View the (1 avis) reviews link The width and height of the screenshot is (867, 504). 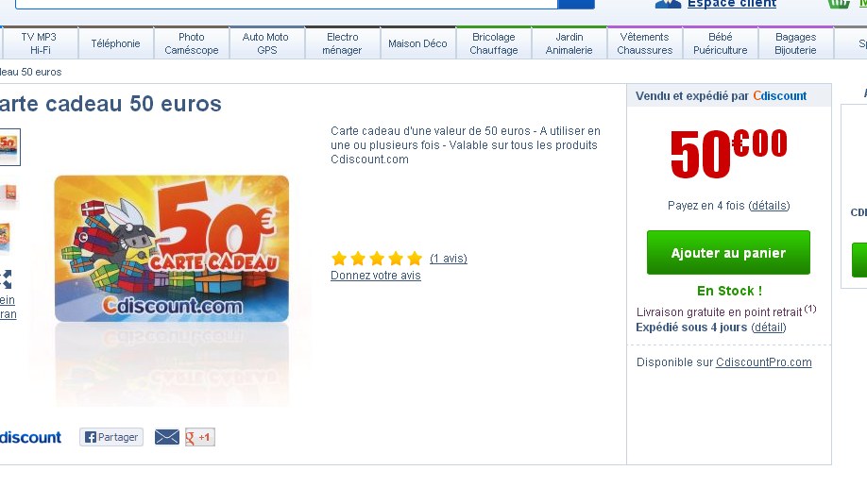[x=449, y=258]
